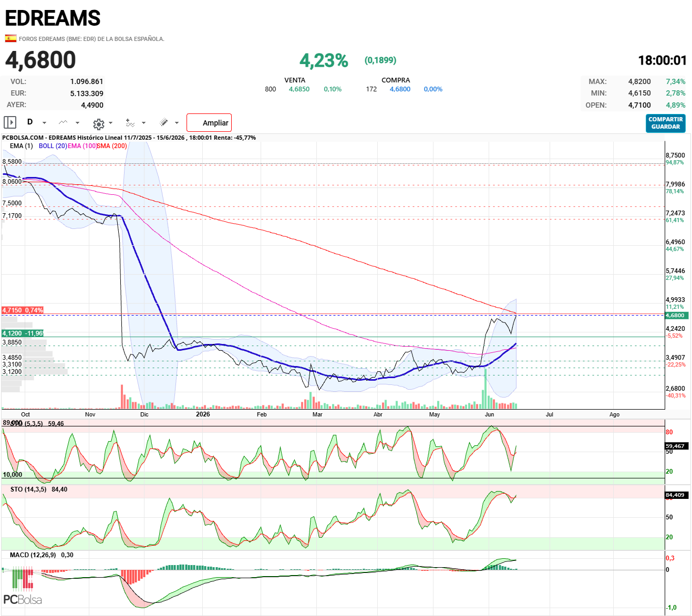Expand the drawing tools dropdown arrow
The image size is (692, 616).
177,123
